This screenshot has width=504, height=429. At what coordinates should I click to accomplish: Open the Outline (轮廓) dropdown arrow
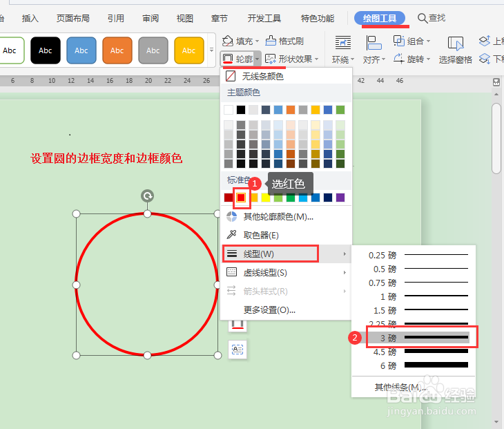click(257, 59)
